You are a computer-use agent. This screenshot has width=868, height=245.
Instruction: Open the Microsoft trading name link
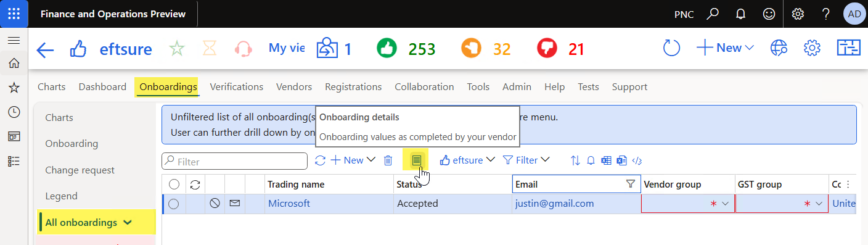pos(289,204)
